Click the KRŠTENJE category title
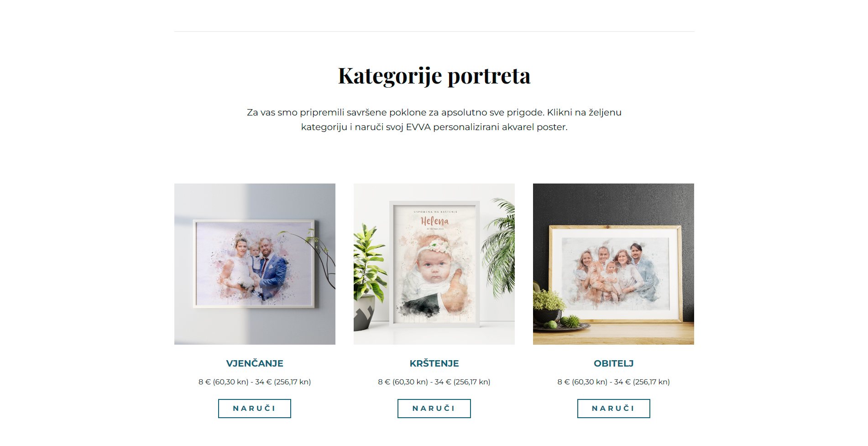Screen dimensions: 868x446 pyautogui.click(x=434, y=363)
